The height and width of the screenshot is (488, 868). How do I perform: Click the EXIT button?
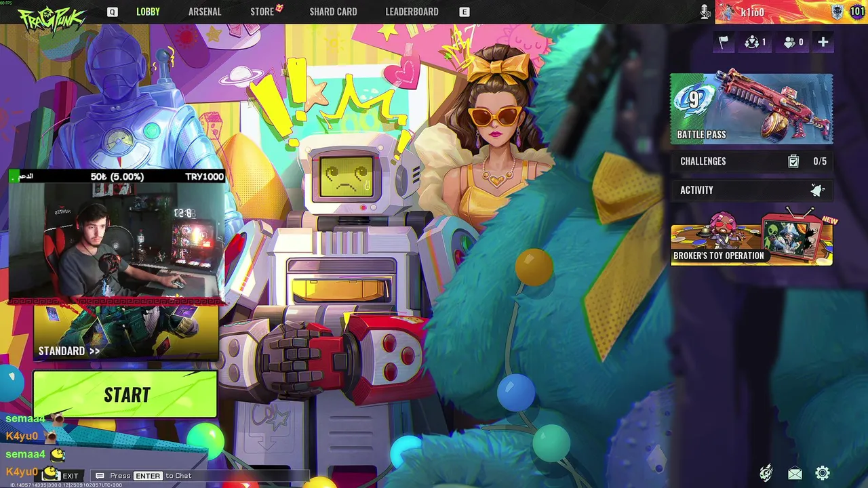click(x=62, y=476)
